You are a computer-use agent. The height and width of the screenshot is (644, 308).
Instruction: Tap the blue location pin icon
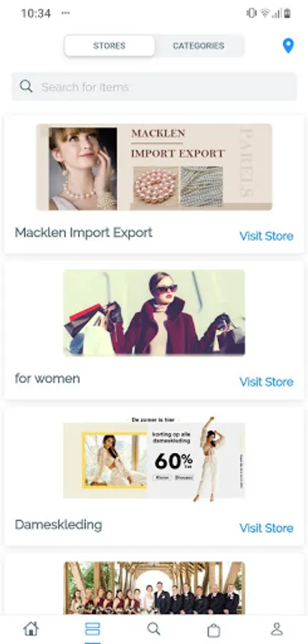tap(288, 46)
